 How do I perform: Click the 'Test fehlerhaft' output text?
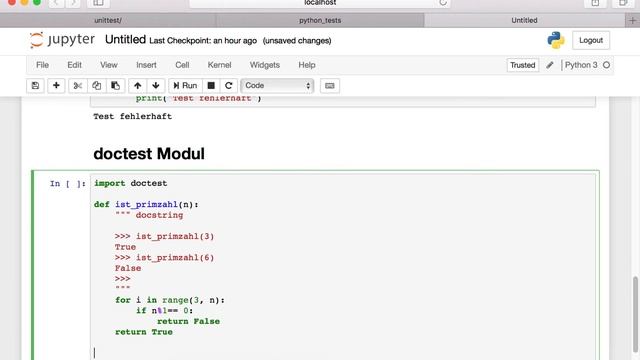pos(132,116)
